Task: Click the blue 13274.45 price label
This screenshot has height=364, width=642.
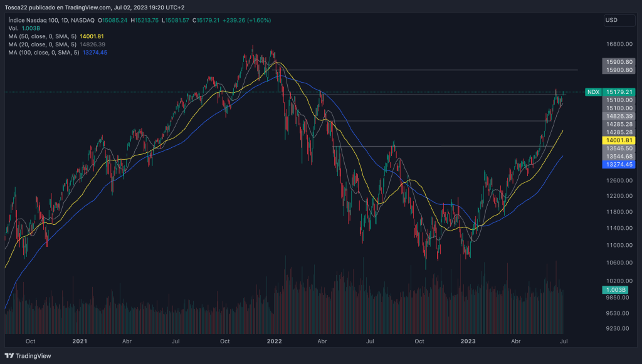Action: pyautogui.click(x=619, y=164)
